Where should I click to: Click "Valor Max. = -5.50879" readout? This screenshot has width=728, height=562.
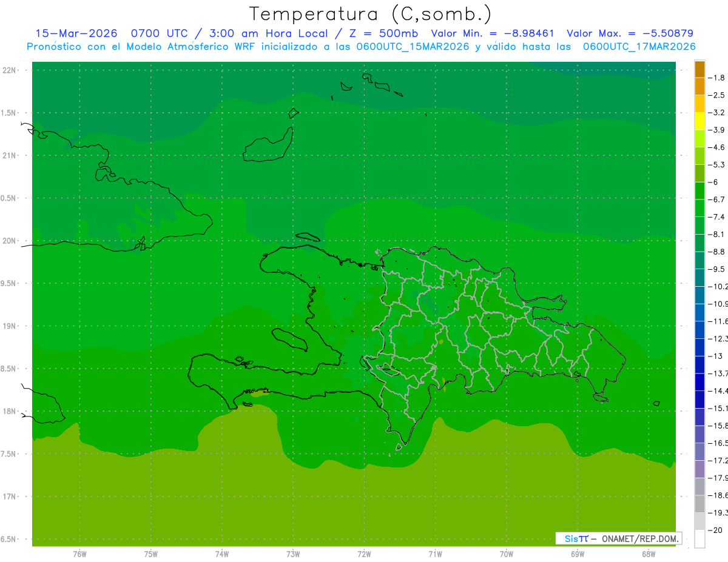pos(630,33)
